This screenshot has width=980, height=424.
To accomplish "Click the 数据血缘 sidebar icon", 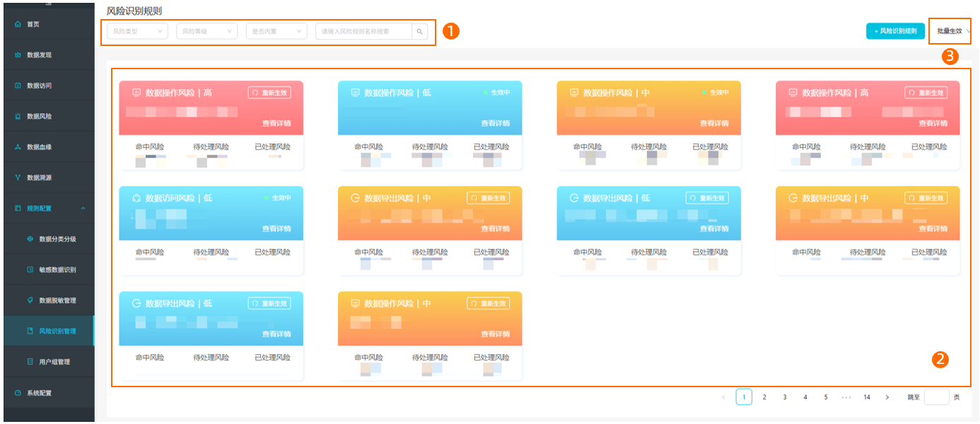I will click(x=18, y=147).
